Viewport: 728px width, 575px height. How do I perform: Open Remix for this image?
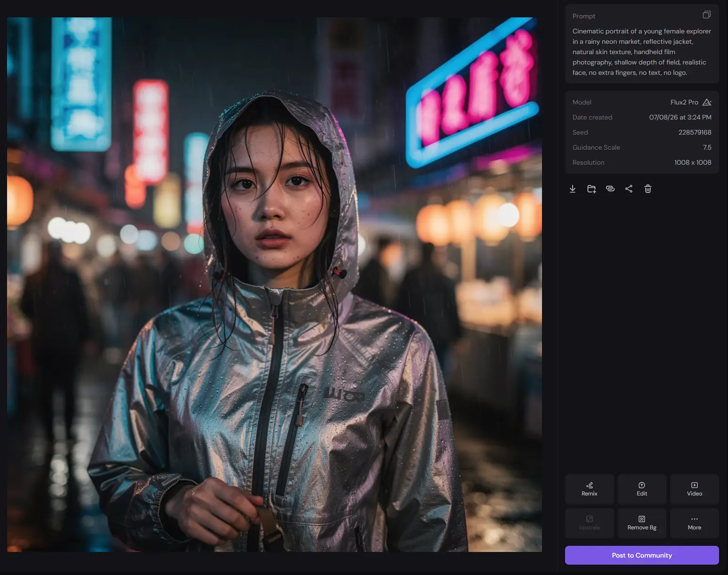pos(590,489)
